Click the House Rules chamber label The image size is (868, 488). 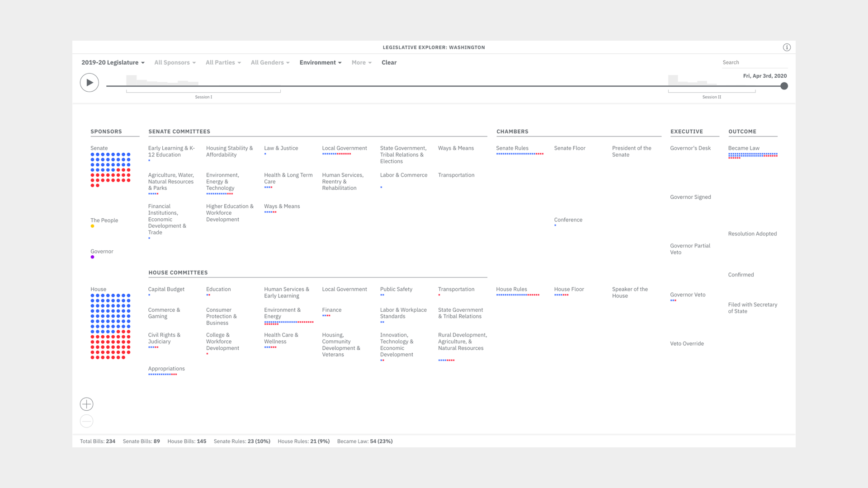click(x=511, y=289)
